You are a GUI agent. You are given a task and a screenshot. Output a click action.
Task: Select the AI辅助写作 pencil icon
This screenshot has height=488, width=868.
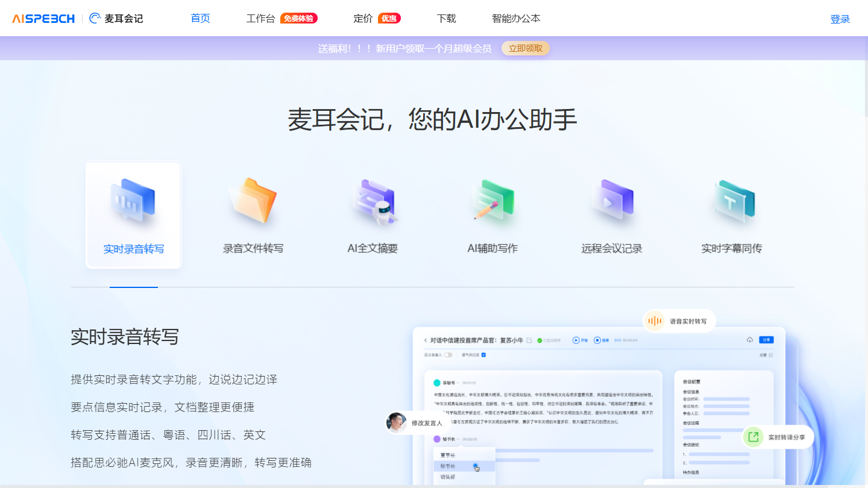492,202
